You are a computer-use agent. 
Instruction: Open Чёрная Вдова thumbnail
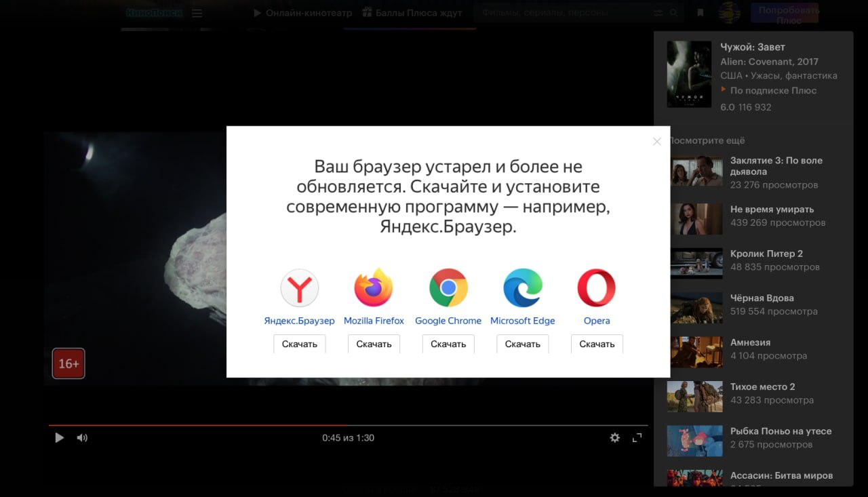pos(696,308)
